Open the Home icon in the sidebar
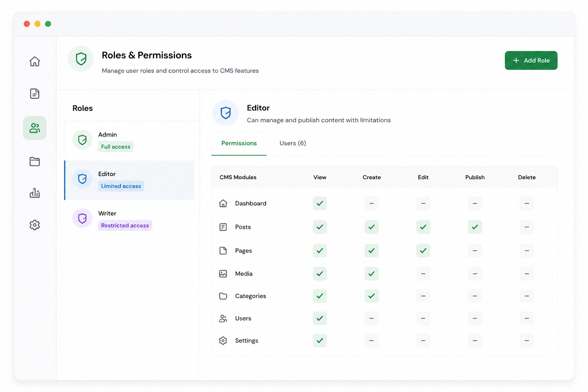Screen dimensions: 588x392 coord(34,61)
